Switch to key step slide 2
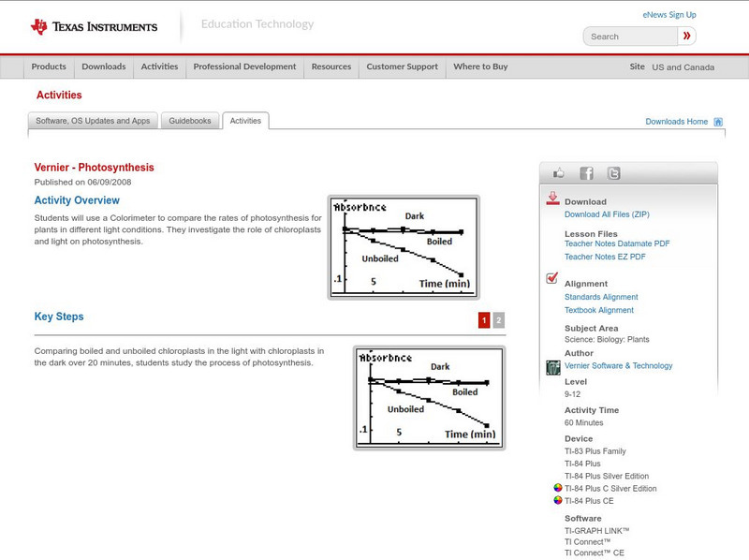The width and height of the screenshot is (749, 560). click(x=497, y=318)
